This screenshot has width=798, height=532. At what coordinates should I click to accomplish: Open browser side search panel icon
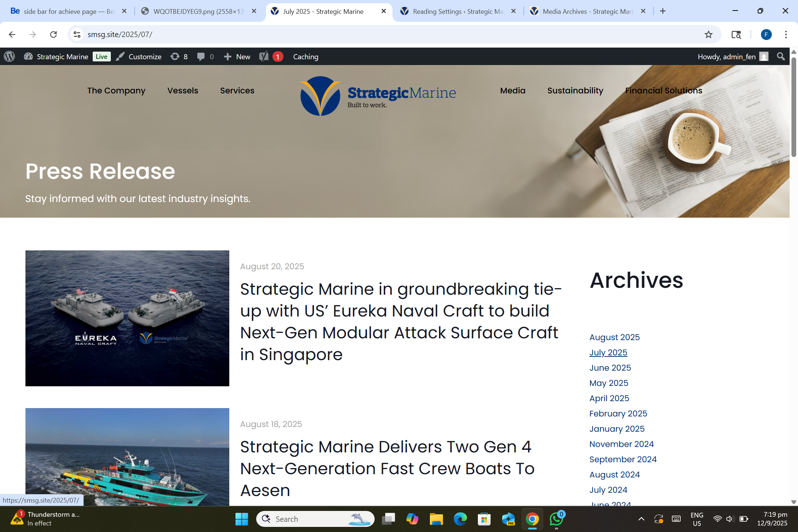(x=736, y=35)
